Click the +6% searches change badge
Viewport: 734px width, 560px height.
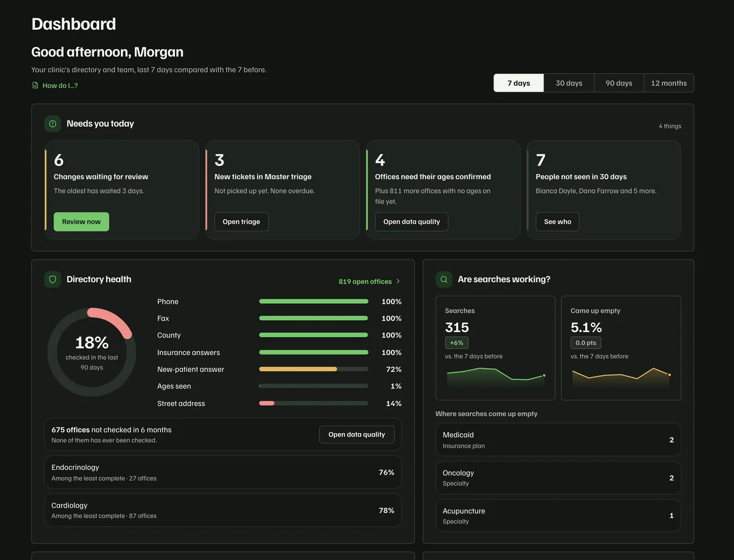457,343
